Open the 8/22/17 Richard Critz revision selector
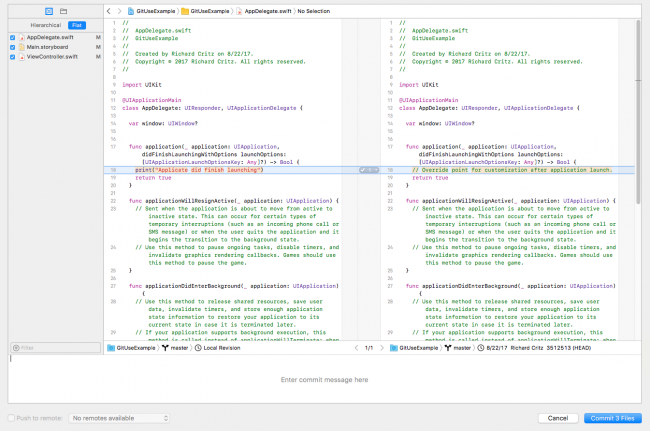Screen dimensions: 650x431 click(x=534, y=348)
